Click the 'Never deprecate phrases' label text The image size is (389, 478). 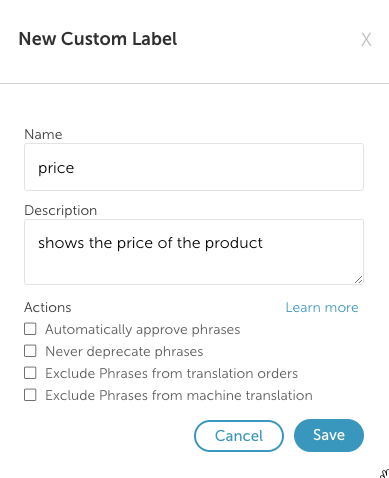(124, 352)
